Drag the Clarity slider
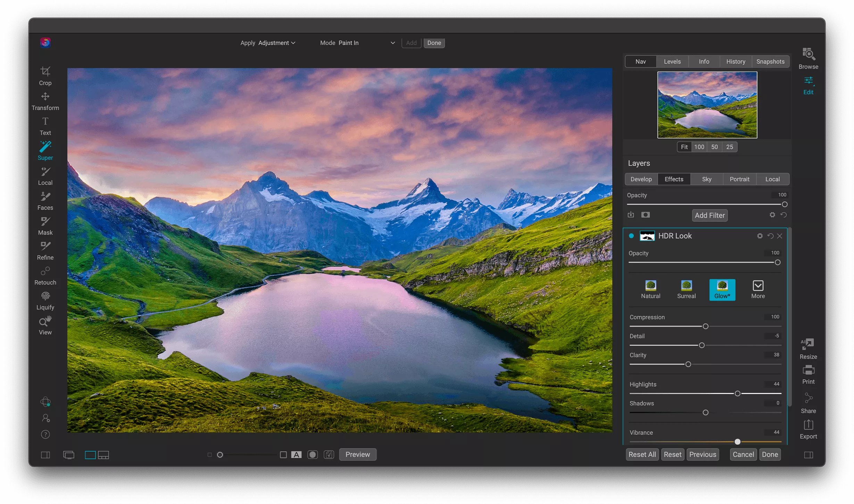The width and height of the screenshot is (854, 504). (x=688, y=364)
